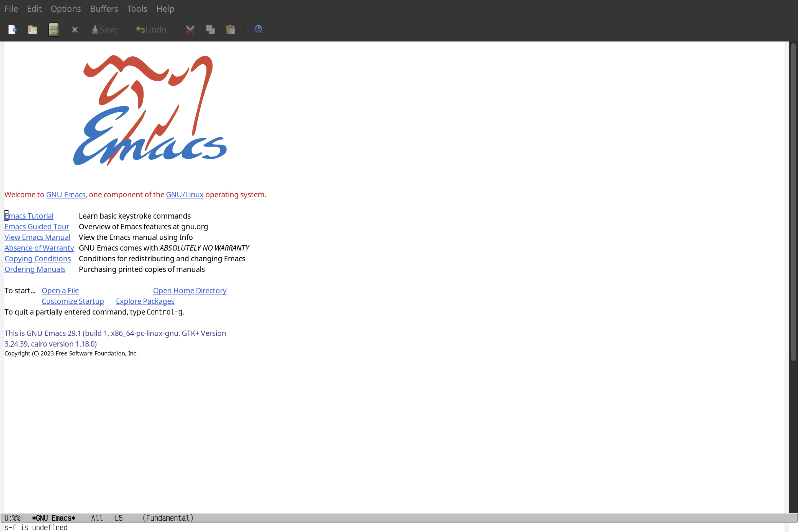Screen dimensions: 798x532
Task: Open a file using folder icon
Action: click(33, 29)
